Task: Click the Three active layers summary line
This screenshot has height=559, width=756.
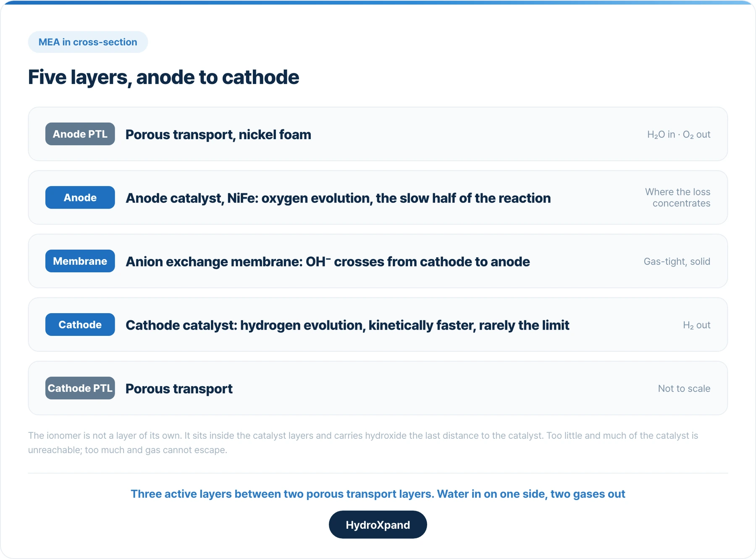Action: tap(378, 494)
